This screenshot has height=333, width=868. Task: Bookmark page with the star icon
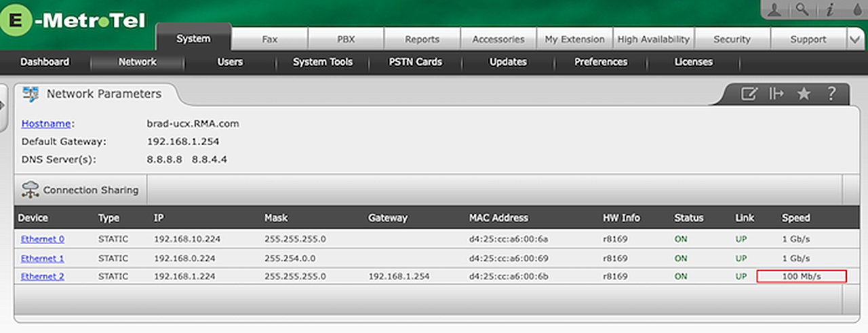click(804, 94)
